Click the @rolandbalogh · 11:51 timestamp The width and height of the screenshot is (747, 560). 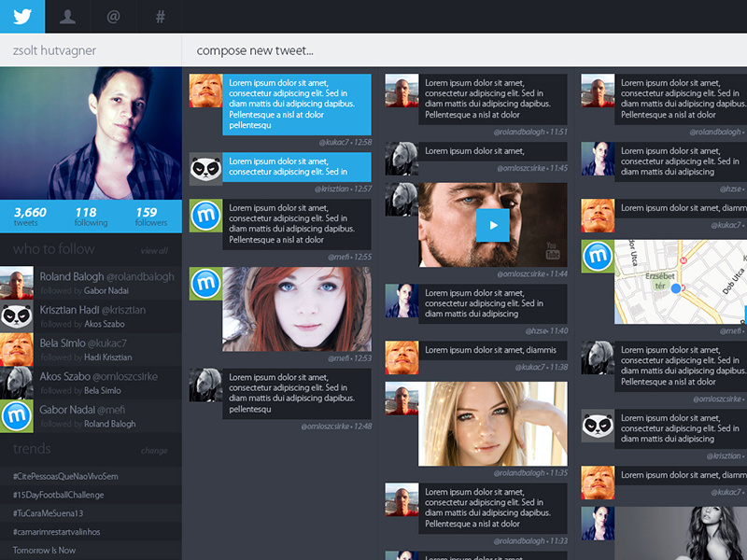tap(530, 132)
